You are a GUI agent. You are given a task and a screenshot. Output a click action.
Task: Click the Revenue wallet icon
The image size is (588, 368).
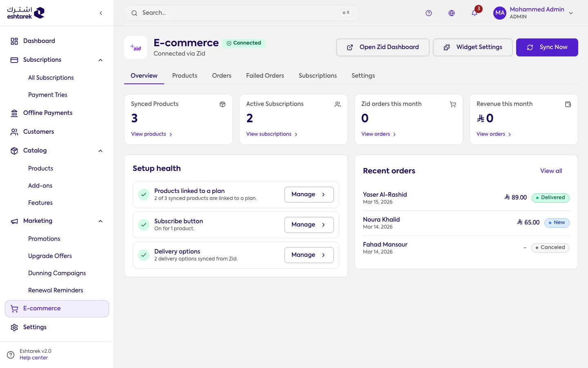point(568,104)
